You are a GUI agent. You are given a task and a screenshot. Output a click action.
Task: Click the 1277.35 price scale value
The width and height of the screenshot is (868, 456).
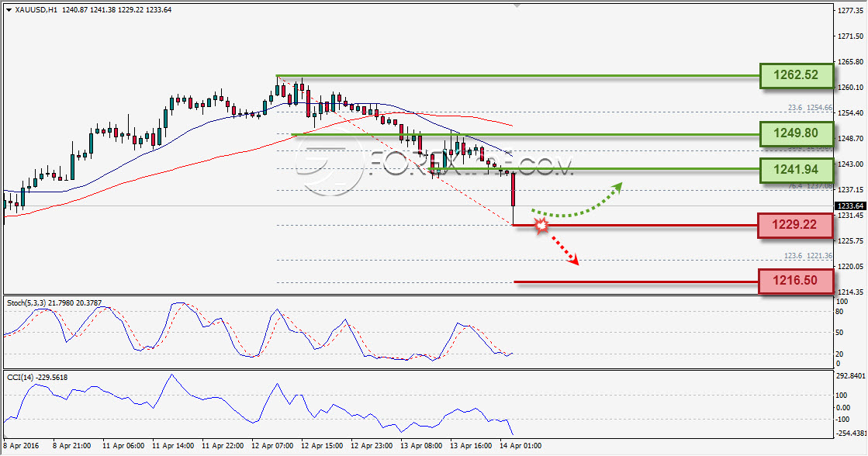coord(851,11)
